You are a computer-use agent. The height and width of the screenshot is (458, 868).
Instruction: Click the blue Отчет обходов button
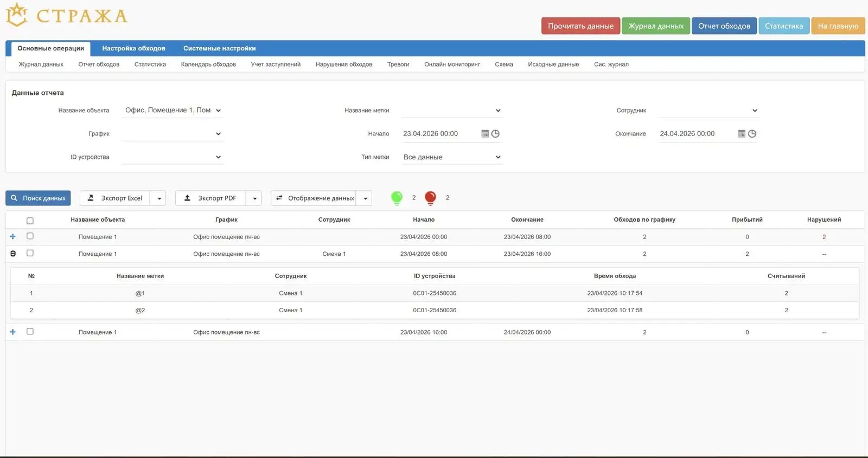[724, 26]
